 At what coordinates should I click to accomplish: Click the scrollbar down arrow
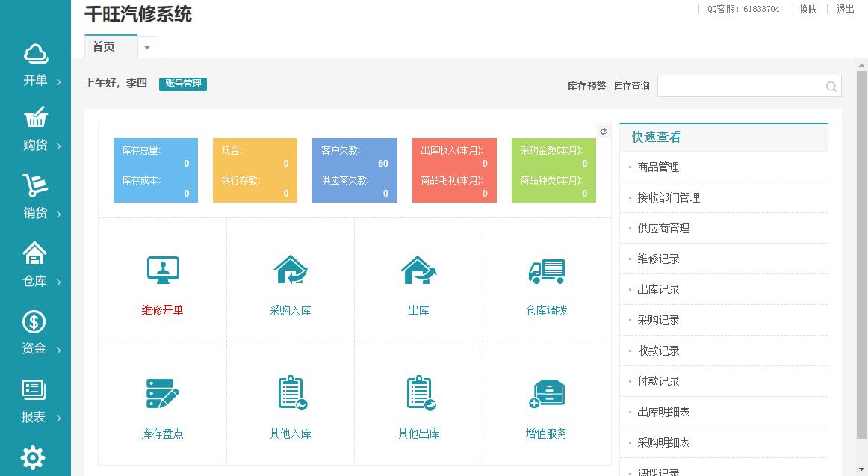(861, 470)
